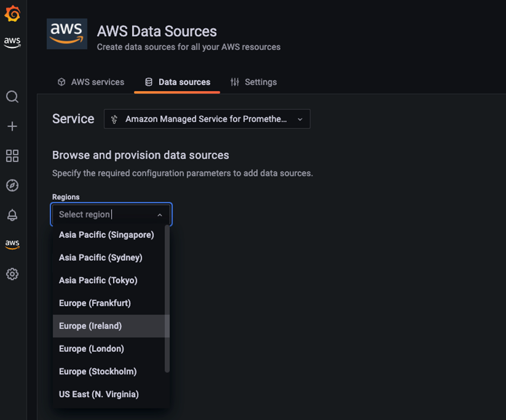Image resolution: width=506 pixels, height=420 pixels.
Task: Select the Data sources tab
Action: point(177,82)
